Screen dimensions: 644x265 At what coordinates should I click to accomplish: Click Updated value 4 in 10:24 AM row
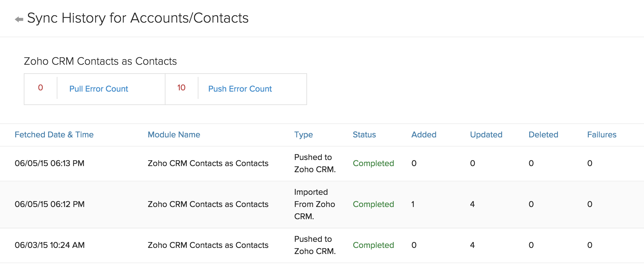click(x=472, y=245)
